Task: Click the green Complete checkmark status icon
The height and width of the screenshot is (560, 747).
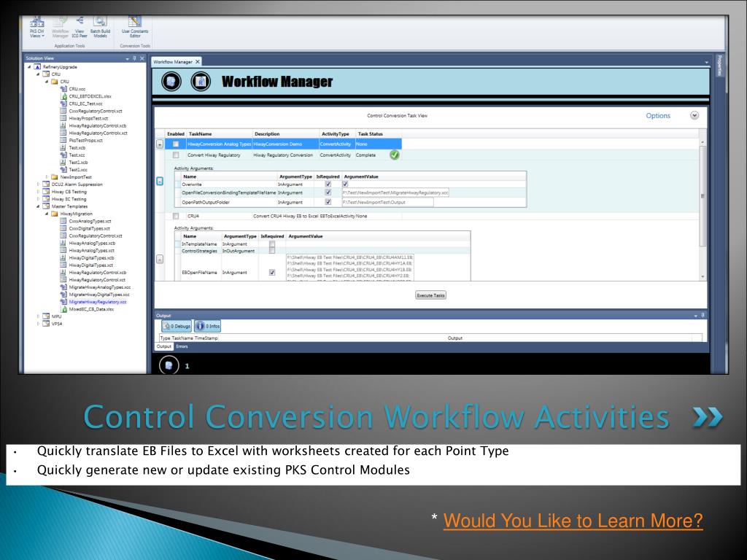Action: 394,155
